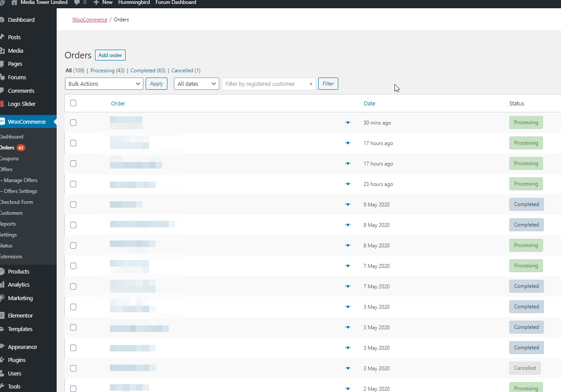Preview the cancelled order with eye icon

point(347,368)
